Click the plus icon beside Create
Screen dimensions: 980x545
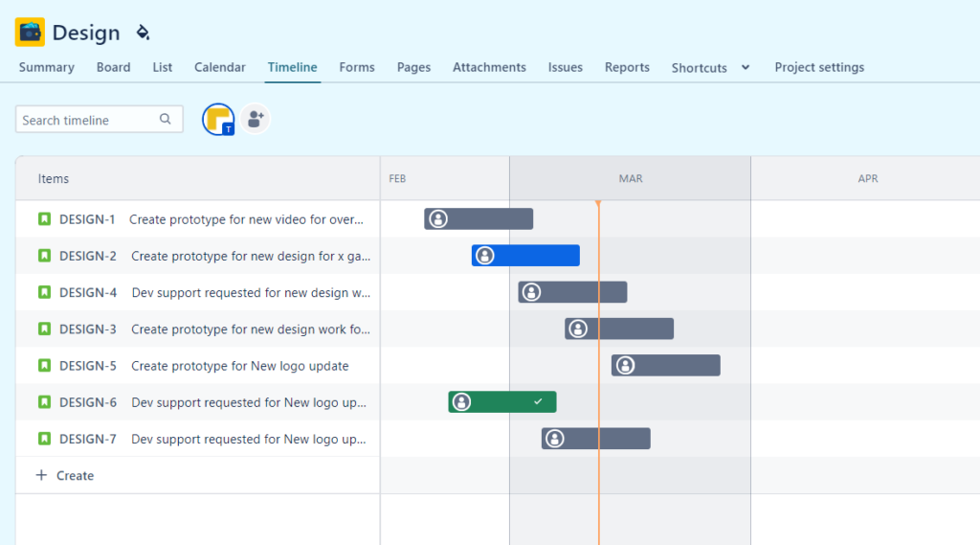click(41, 475)
